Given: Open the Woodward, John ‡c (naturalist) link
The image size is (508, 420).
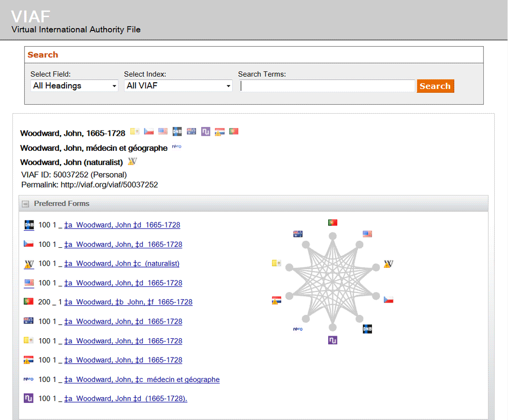Looking at the screenshot, I should click(122, 264).
